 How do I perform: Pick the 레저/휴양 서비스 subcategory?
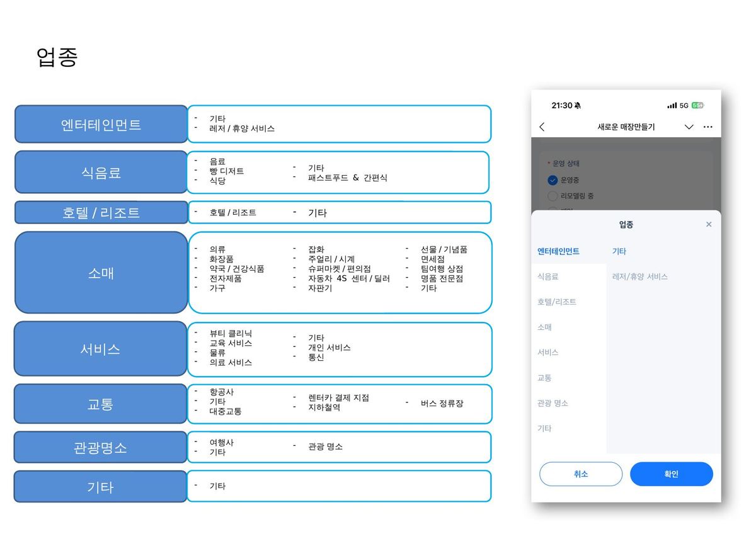click(639, 276)
